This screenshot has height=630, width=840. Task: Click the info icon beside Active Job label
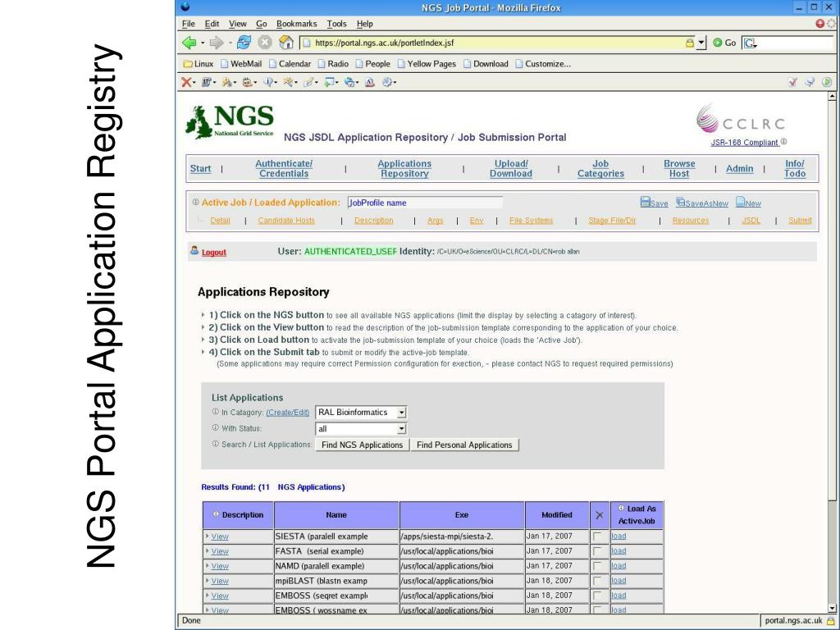point(195,202)
